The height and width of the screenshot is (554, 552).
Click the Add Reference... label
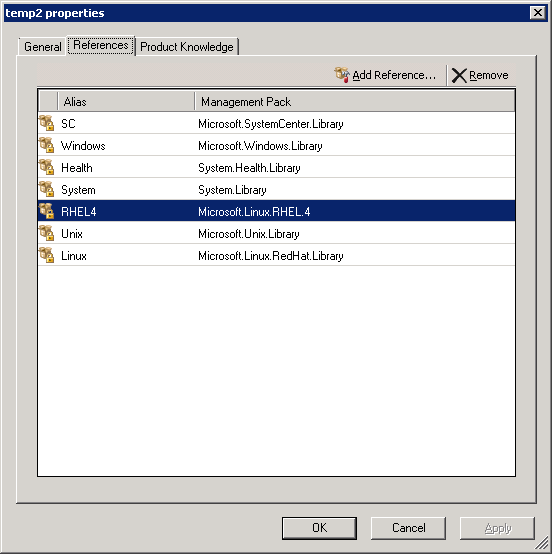tap(394, 75)
